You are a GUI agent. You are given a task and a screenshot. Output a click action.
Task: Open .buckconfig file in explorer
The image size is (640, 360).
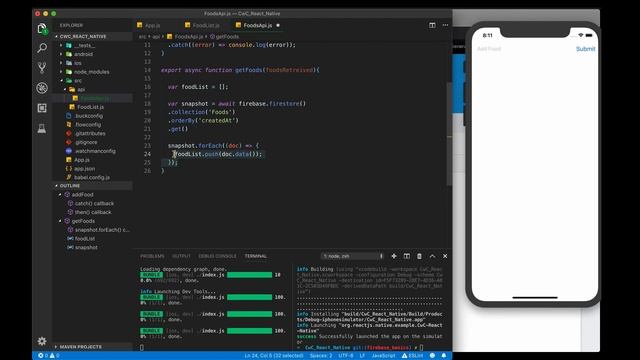click(88, 116)
